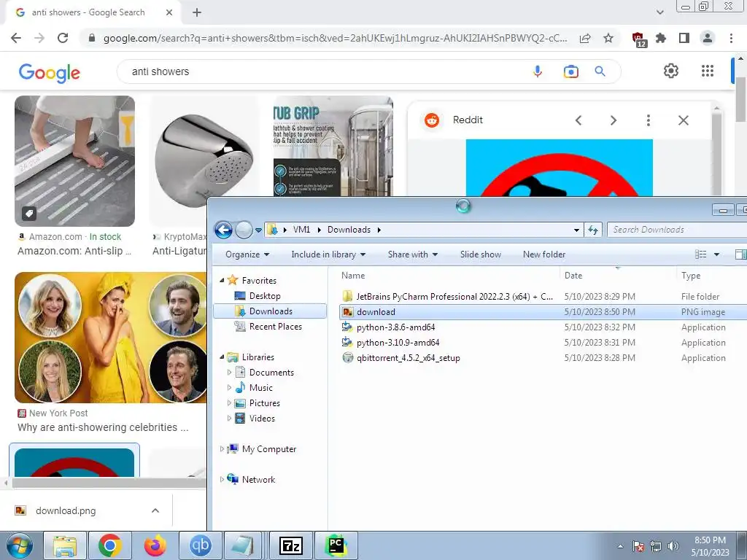Bookmark this page with the star icon
747x560 pixels.
(608, 38)
